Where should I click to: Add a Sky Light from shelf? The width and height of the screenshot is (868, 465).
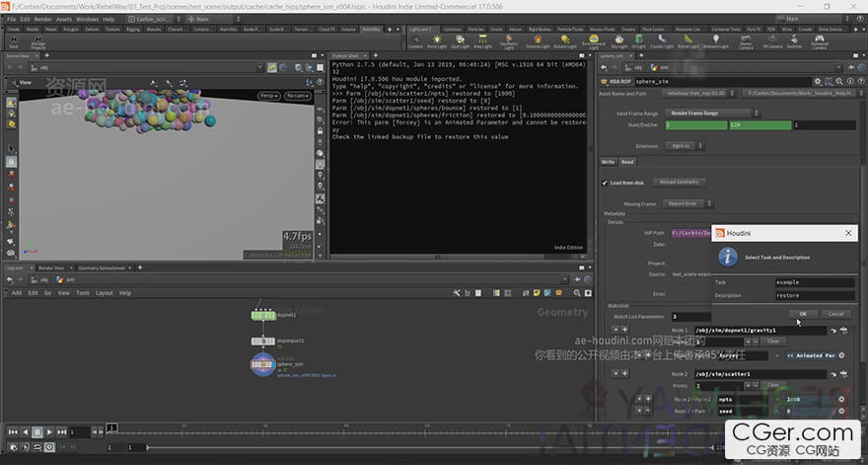coord(619,39)
